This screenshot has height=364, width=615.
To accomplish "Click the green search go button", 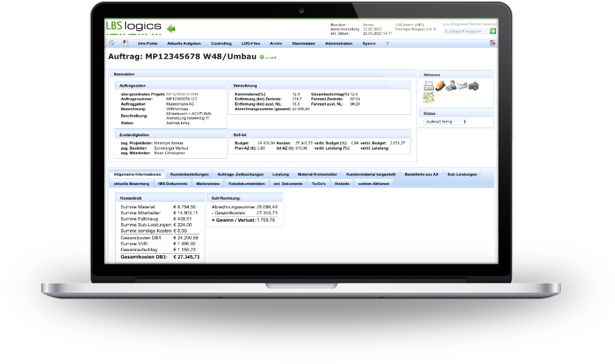I will (493, 31).
